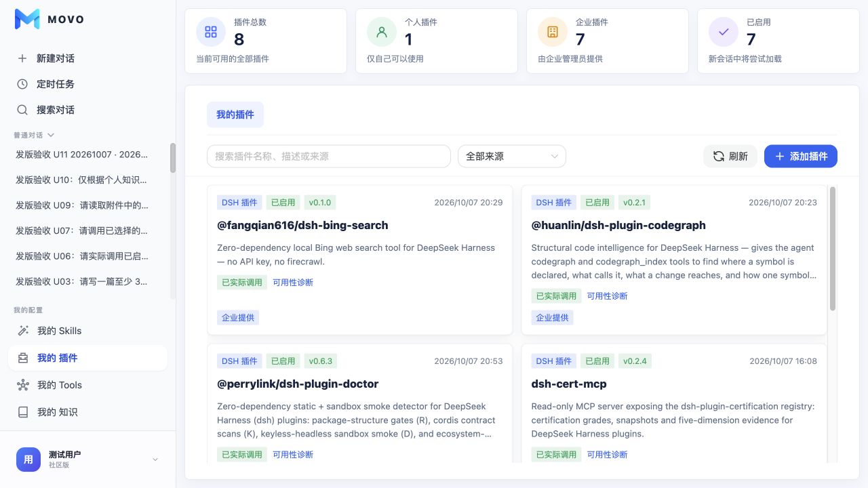Open 可用性诊断 for dsh-cert-mcp
The height and width of the screenshot is (488, 868).
click(608, 455)
